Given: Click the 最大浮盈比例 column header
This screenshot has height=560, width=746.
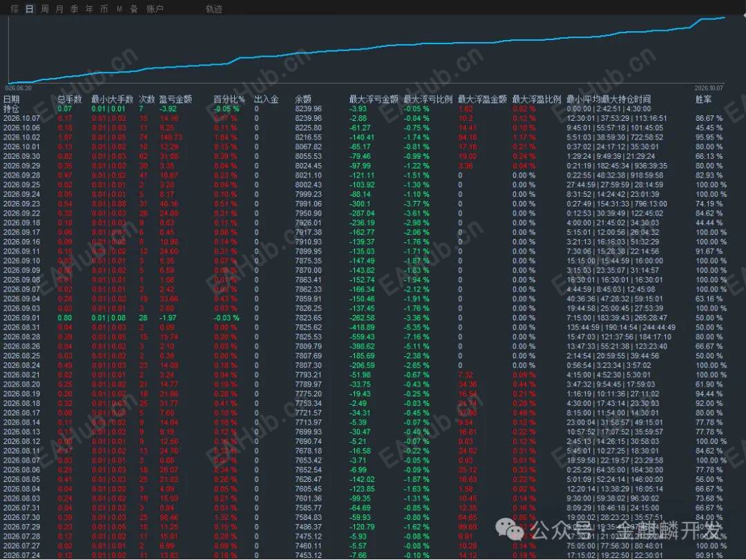Looking at the screenshot, I should point(537,99).
